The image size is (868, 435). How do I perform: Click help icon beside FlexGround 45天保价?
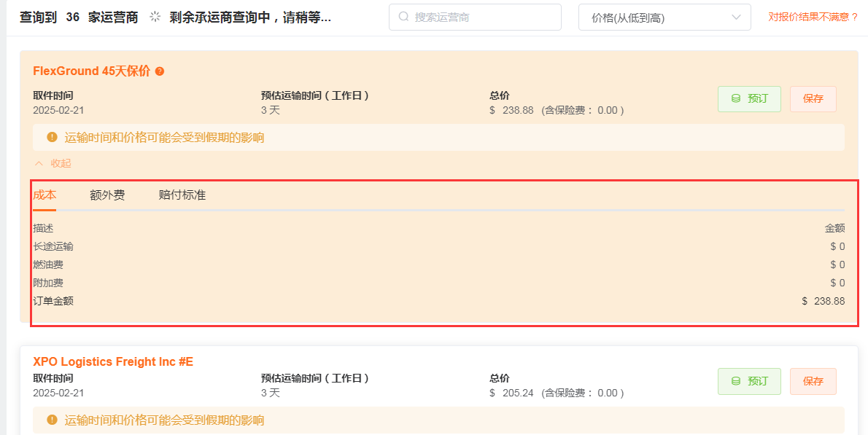[160, 71]
